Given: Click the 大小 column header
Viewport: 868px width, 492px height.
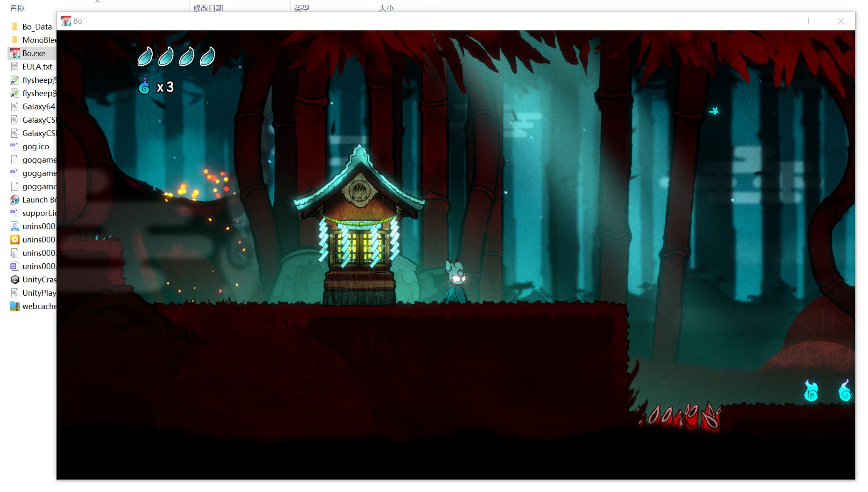Looking at the screenshot, I should click(386, 8).
